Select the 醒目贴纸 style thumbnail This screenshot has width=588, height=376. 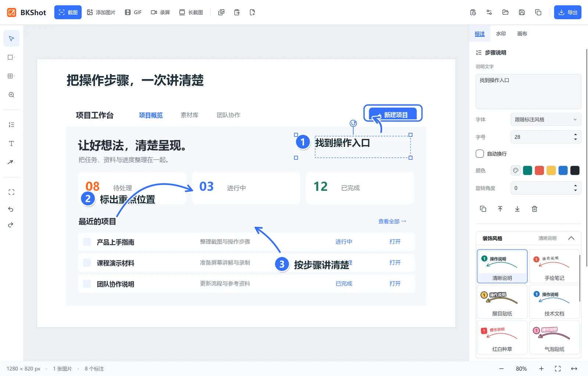pos(502,302)
